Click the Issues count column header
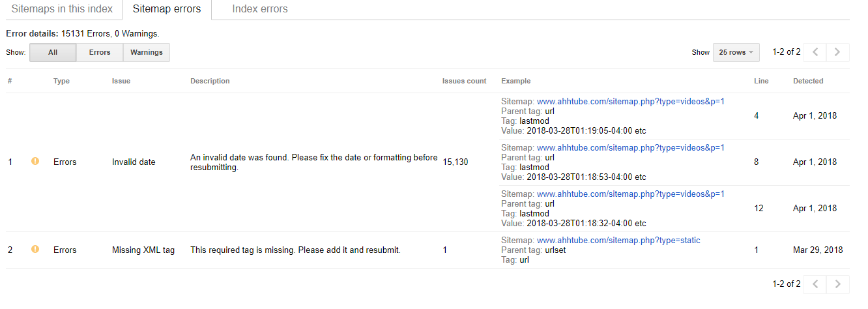 [464, 81]
